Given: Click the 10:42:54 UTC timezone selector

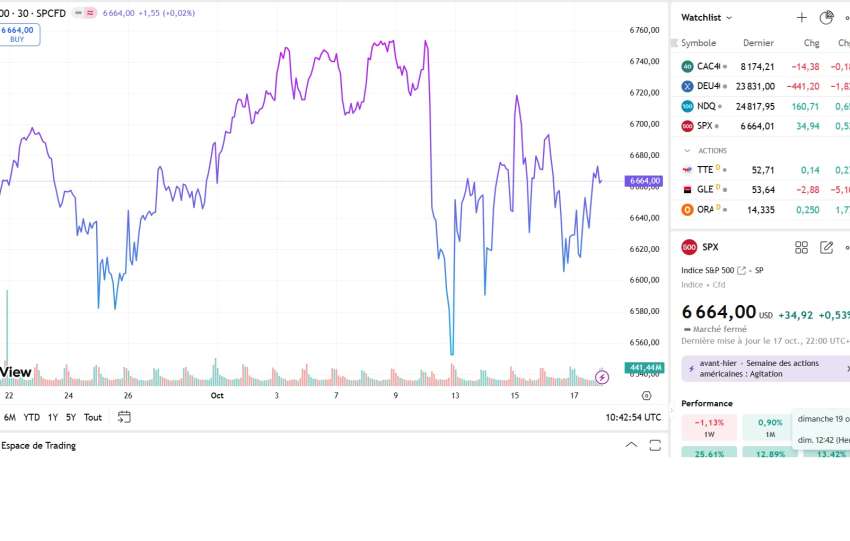Looking at the screenshot, I should point(632,417).
